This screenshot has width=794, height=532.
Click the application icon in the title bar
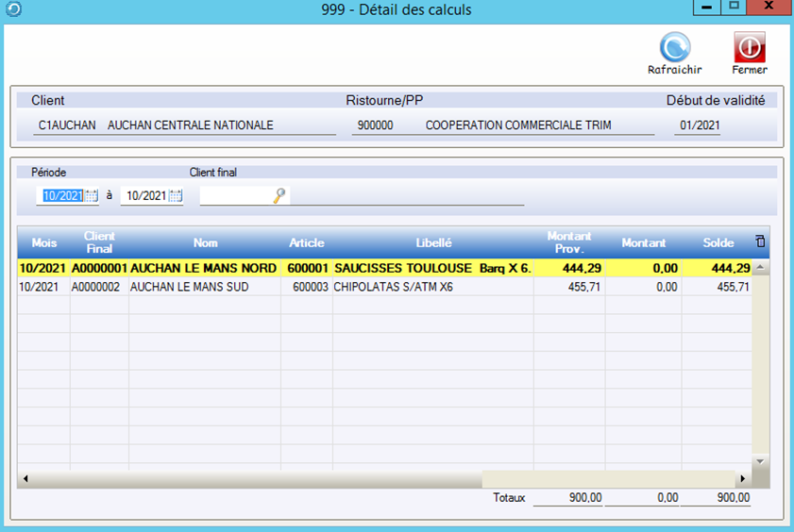[x=10, y=9]
